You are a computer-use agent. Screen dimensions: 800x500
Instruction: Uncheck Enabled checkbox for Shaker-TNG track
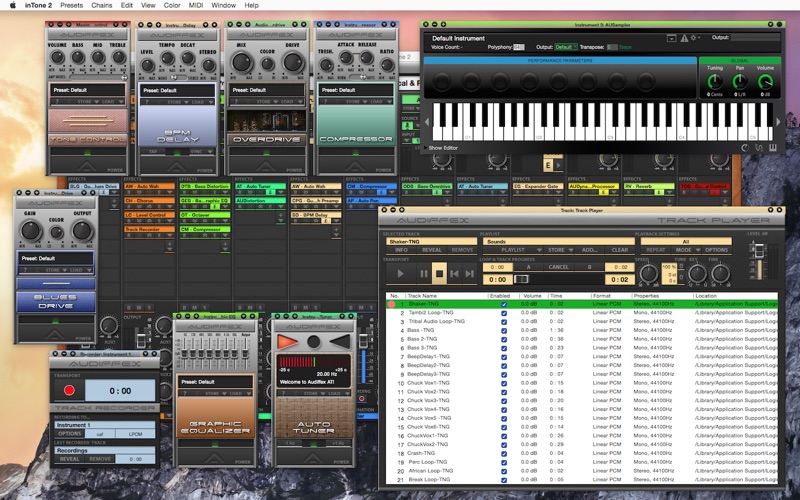pyautogui.click(x=504, y=304)
